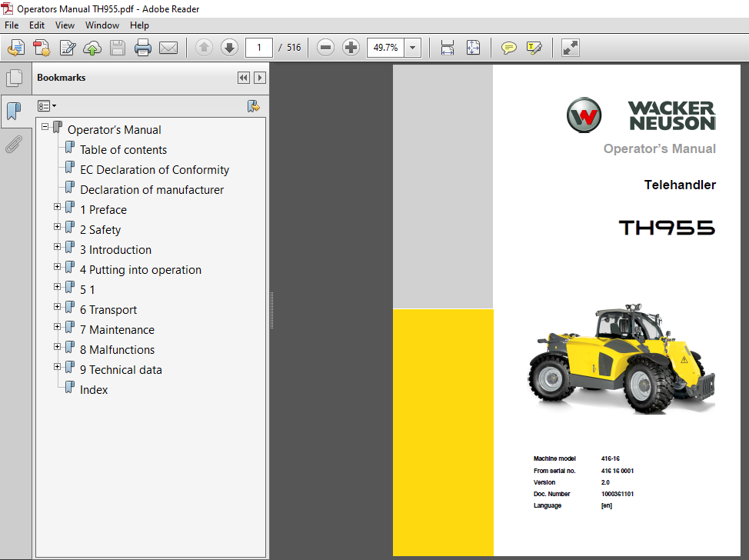Jump to Table of contents bookmark
This screenshot has height=560, width=749.
point(123,150)
